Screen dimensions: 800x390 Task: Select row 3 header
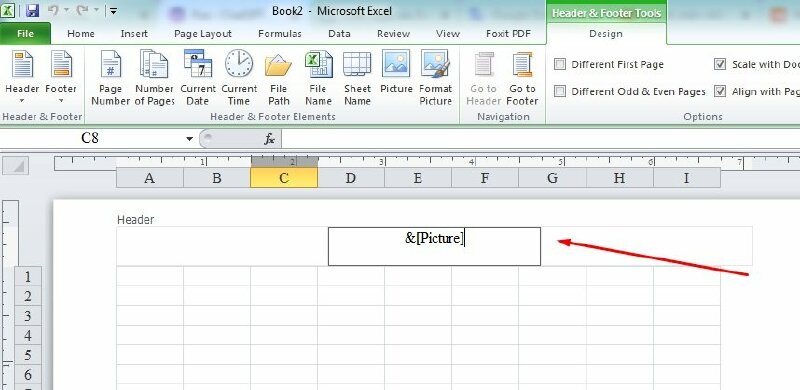(28, 315)
